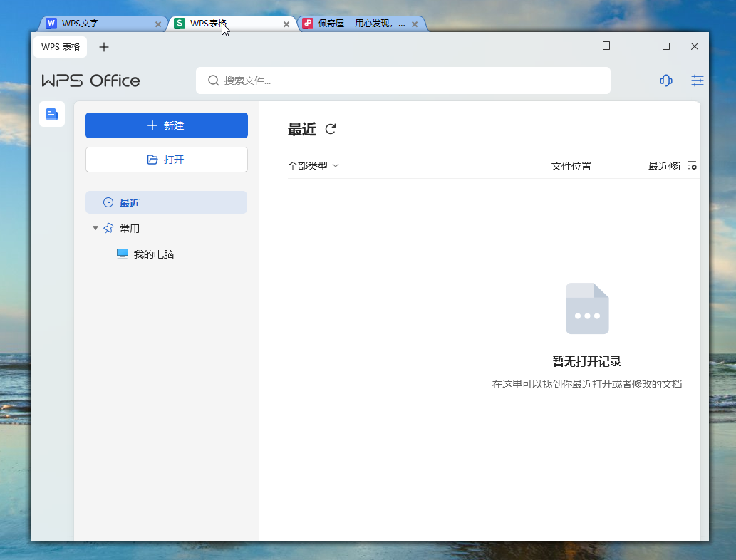Close the WPS文字 tab
Image resolution: width=736 pixels, height=560 pixels.
pyautogui.click(x=158, y=24)
